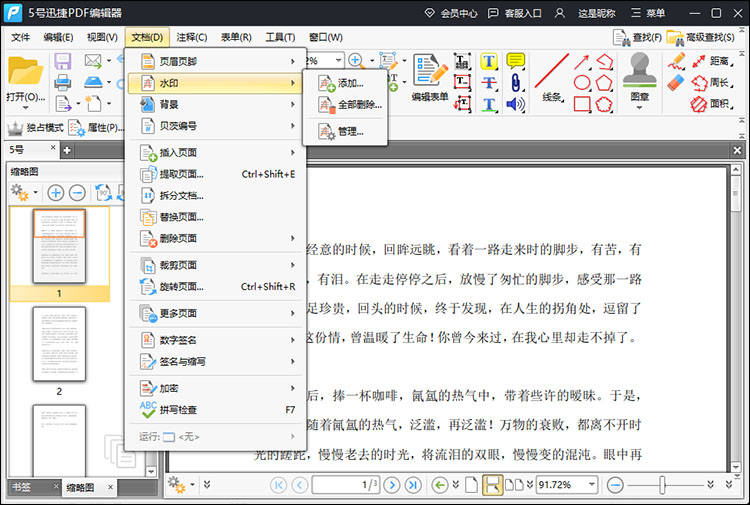
Task: Select the rectangle shape tool
Action: click(x=582, y=104)
